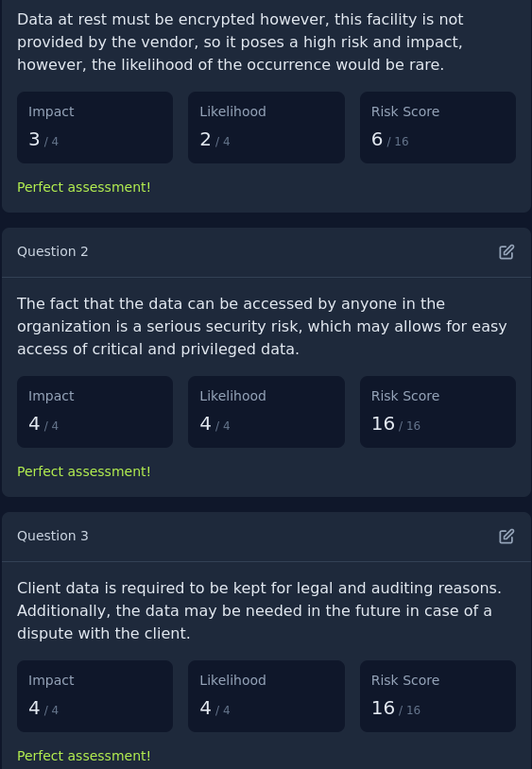
Task: Select the Likelihood 2/4 card
Action: pyautogui.click(x=266, y=128)
